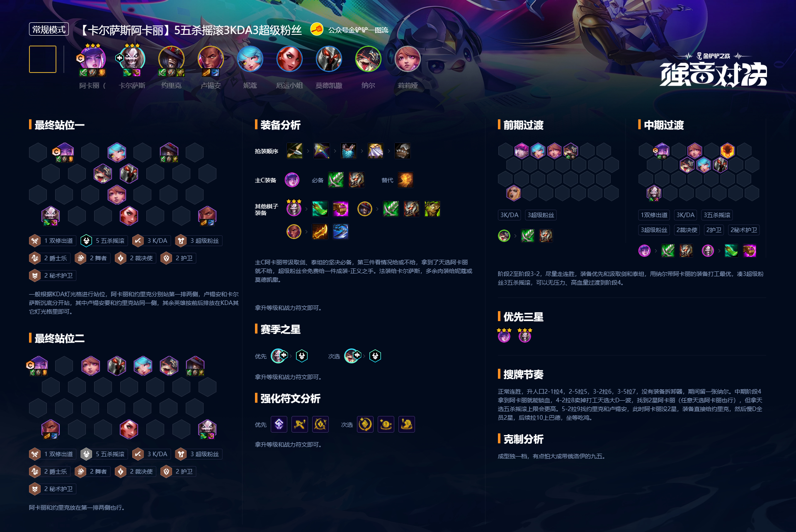Image resolution: width=796 pixels, height=532 pixels.
Task: Click the 3五杀摇滚 tag in 中期过渡
Action: tap(717, 215)
